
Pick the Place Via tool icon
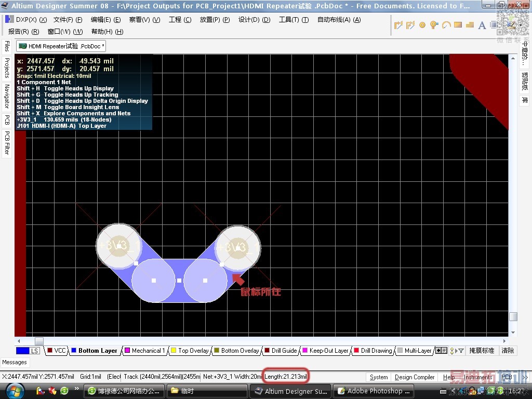(x=434, y=25)
